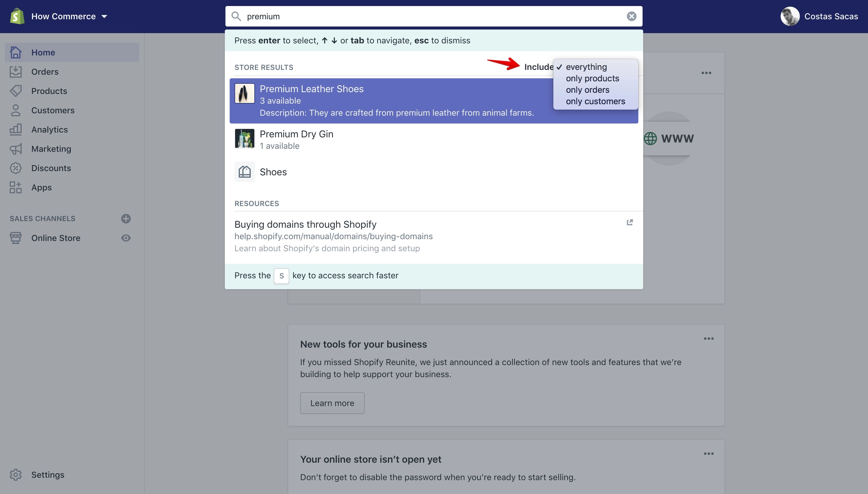Click the Analytics bar chart icon
Screen dimensions: 868x494
16,130
